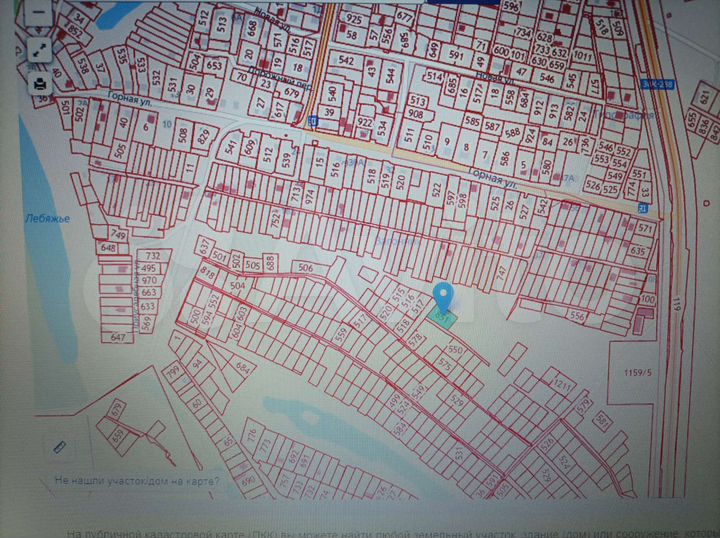The height and width of the screenshot is (538, 720).
Task: Select the ruler measurement tool
Action: 60,446
